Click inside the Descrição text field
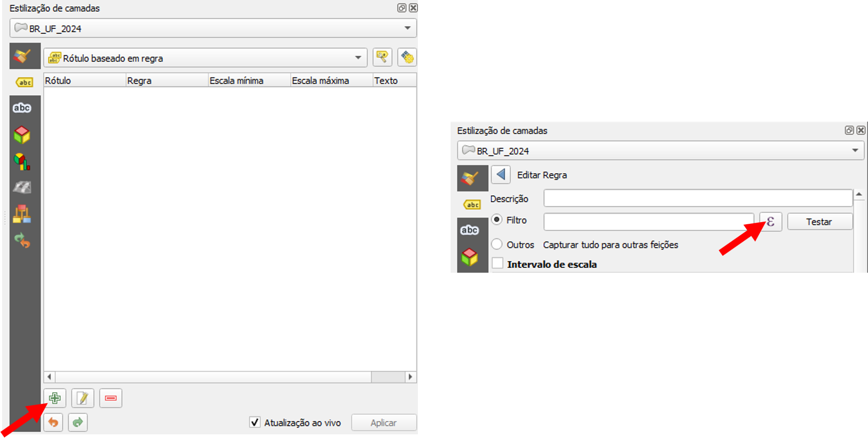Image resolution: width=868 pixels, height=438 pixels. pos(698,198)
